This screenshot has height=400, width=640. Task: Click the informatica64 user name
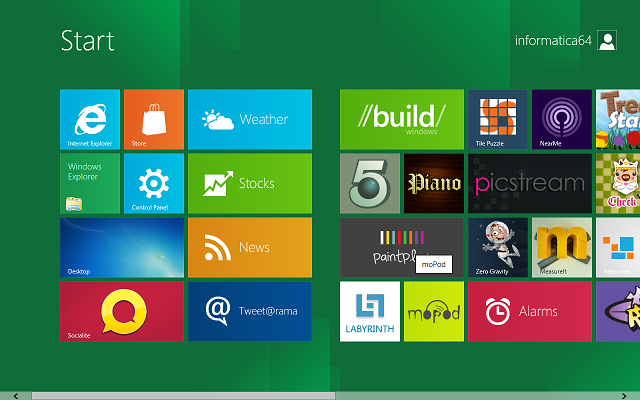click(x=553, y=40)
